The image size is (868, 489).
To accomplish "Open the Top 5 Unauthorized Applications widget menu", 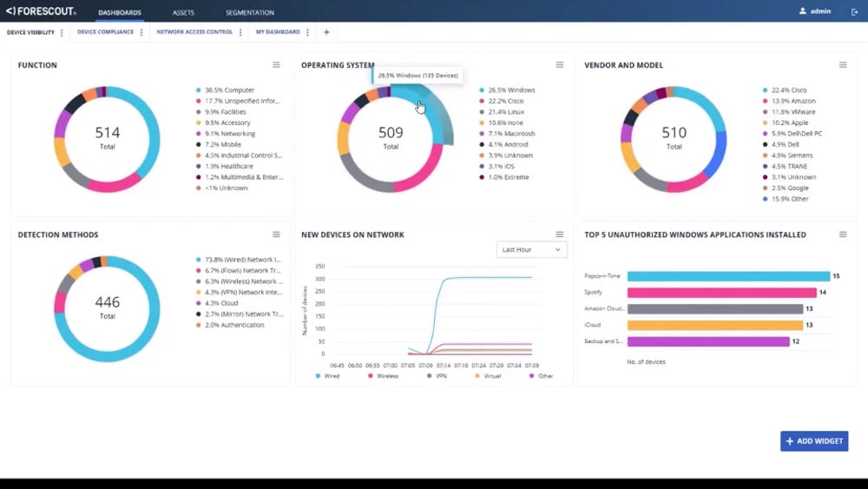I will [x=843, y=235].
